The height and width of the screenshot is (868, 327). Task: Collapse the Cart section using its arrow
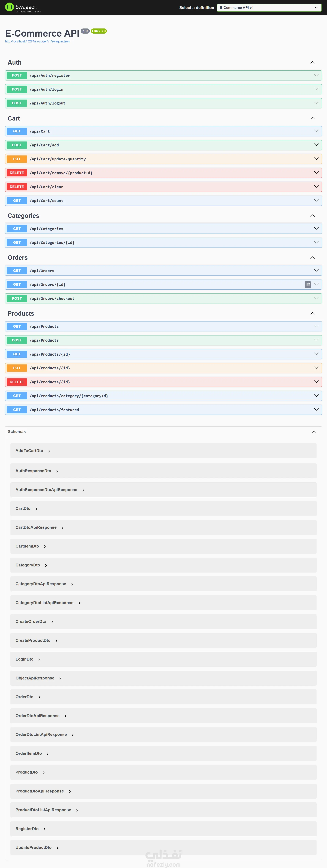click(x=313, y=118)
